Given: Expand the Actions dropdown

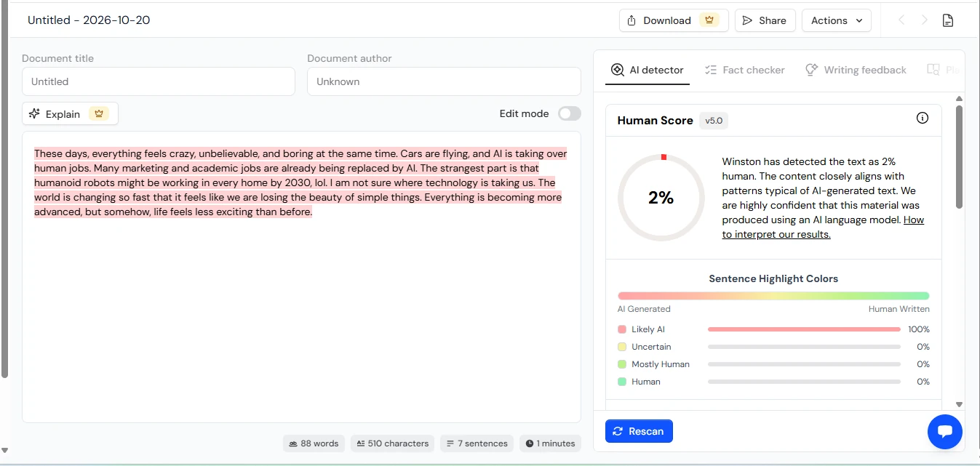Looking at the screenshot, I should 836,20.
